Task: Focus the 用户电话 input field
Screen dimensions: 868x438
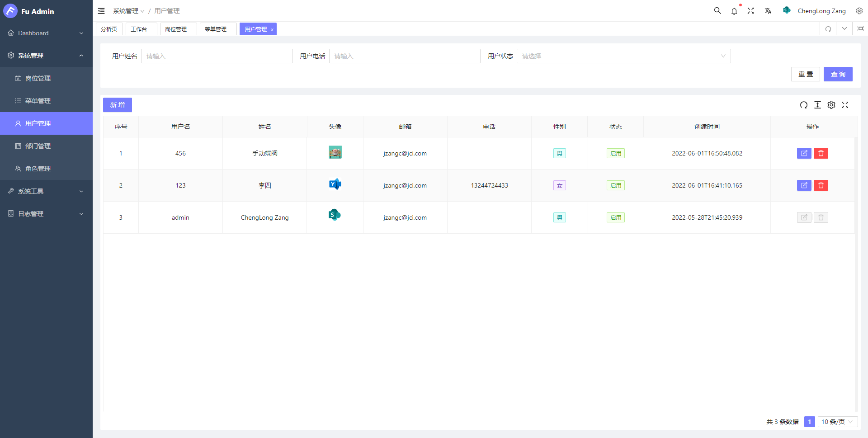Action: pyautogui.click(x=405, y=56)
